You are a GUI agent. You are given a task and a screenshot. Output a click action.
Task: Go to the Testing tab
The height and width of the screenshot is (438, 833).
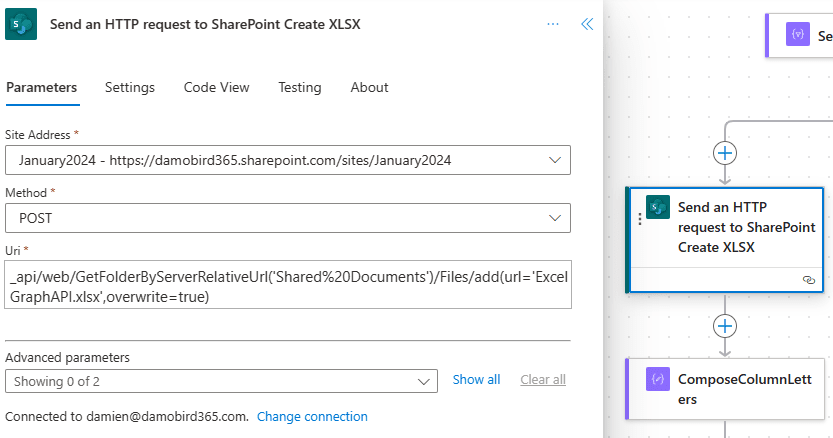[299, 87]
